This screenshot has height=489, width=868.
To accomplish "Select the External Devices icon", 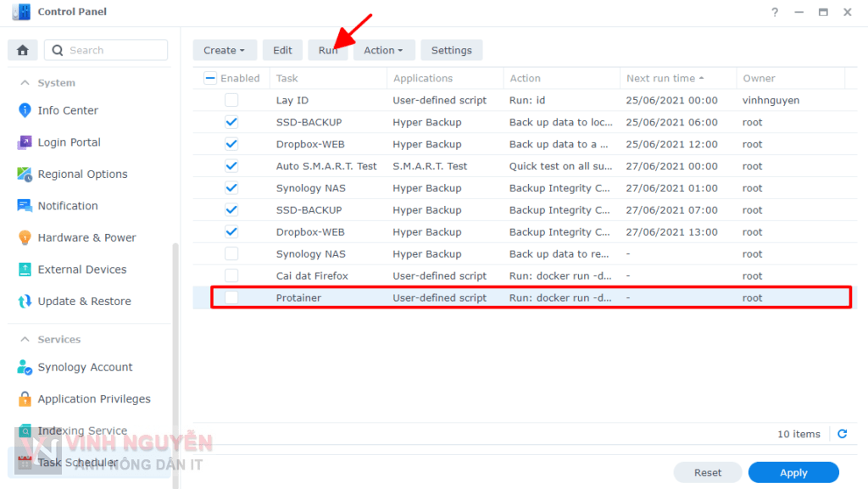I will pyautogui.click(x=21, y=269).
